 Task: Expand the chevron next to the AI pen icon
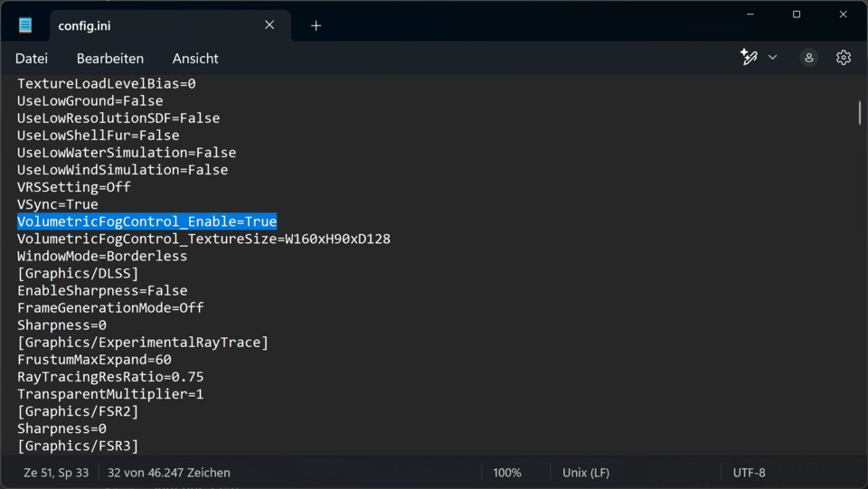pos(772,58)
